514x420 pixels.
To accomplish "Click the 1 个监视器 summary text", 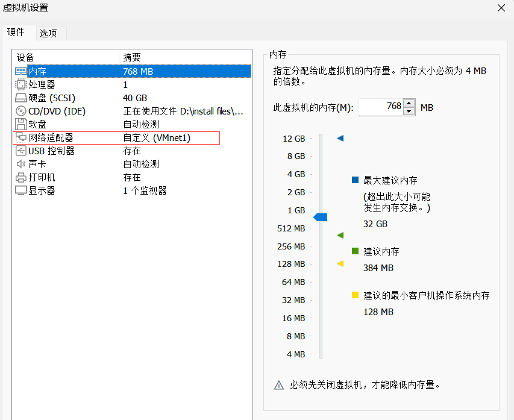I will click(145, 191).
